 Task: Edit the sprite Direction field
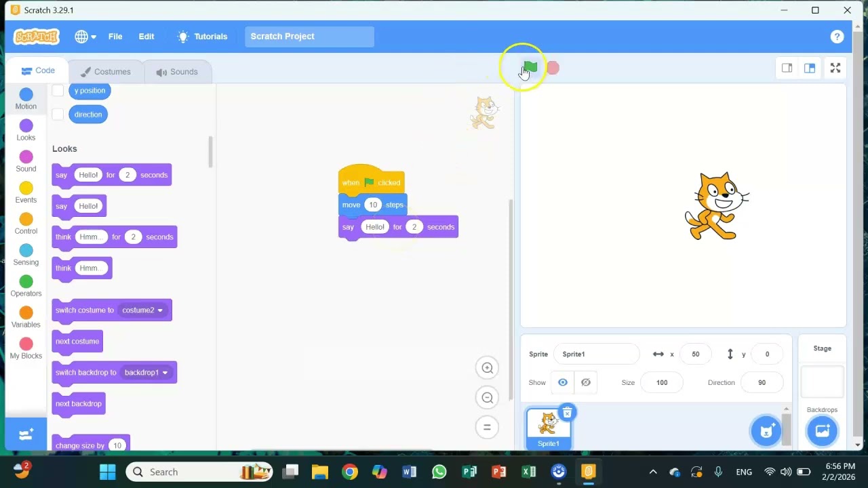coord(762,382)
